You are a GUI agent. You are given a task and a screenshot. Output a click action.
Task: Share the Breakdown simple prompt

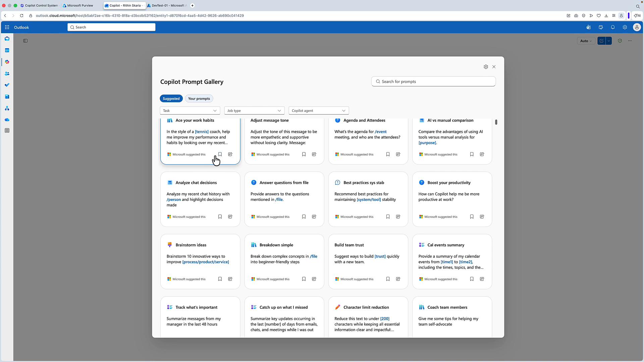click(x=314, y=279)
